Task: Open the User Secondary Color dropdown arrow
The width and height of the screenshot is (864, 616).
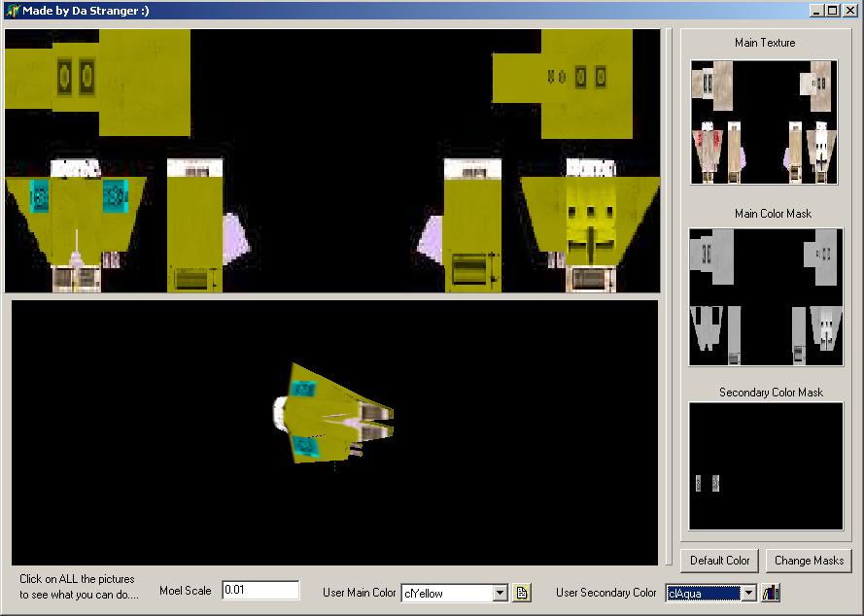Action: coord(748,593)
